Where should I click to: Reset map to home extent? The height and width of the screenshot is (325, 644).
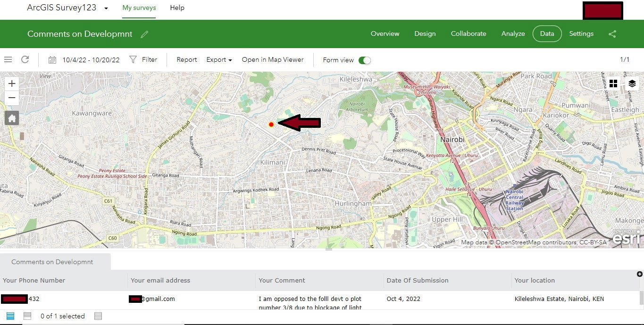tap(12, 118)
